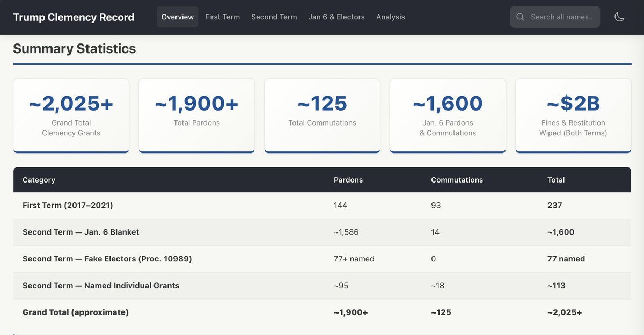Click the ~1,586 pardons cell
Viewport: 644px width, 335px height.
(x=346, y=232)
